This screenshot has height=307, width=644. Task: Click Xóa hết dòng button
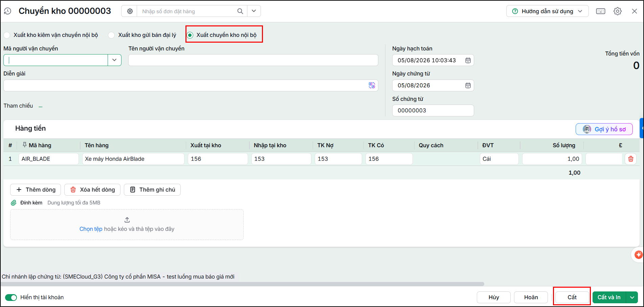click(x=92, y=190)
